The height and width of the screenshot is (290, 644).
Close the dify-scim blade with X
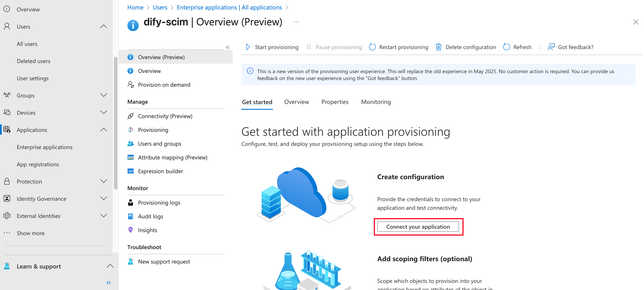pyautogui.click(x=635, y=22)
